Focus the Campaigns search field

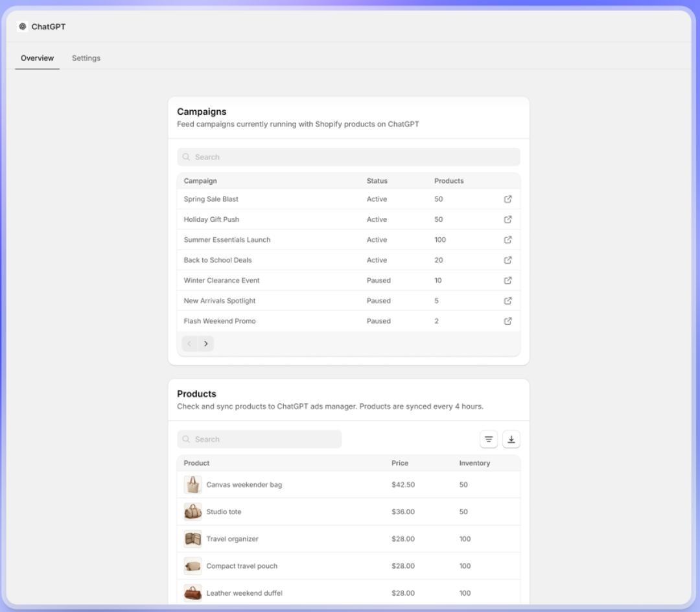(349, 157)
